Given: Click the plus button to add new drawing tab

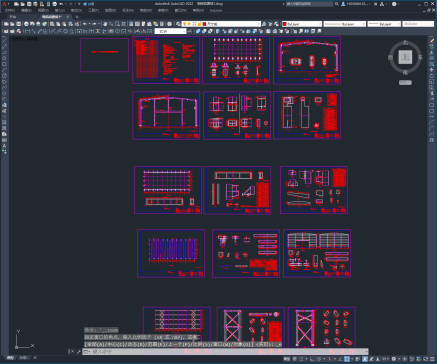Looking at the screenshot, I should [x=77, y=17].
